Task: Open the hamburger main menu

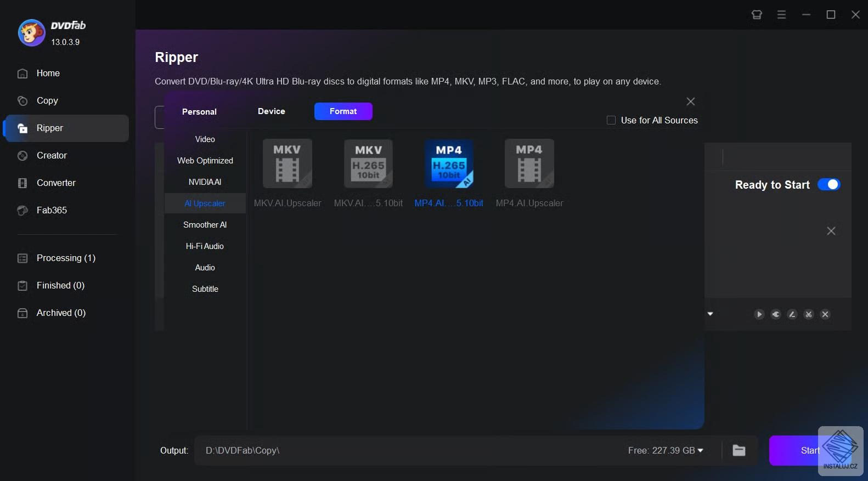Action: (x=782, y=15)
